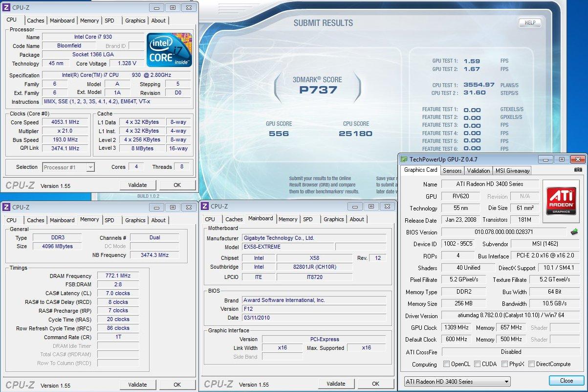
Task: Click Validate in Memory CPU-Z window
Action: coord(137,385)
